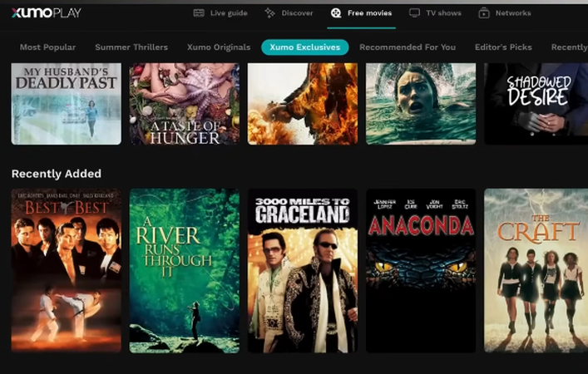Select the Most Popular category

[x=47, y=47]
